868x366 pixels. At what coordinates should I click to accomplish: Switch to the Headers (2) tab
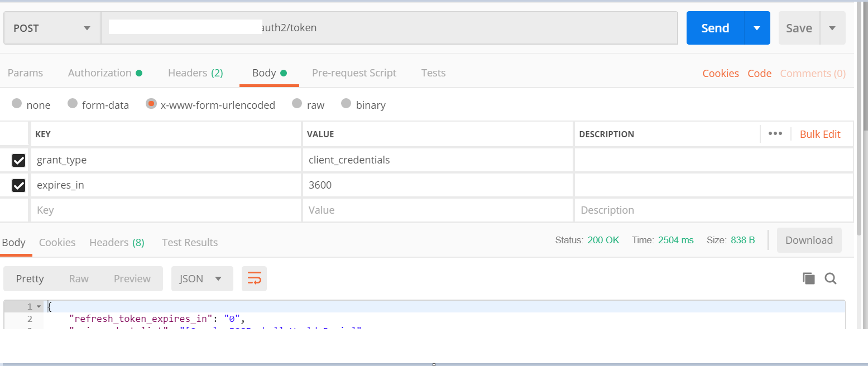pos(195,73)
